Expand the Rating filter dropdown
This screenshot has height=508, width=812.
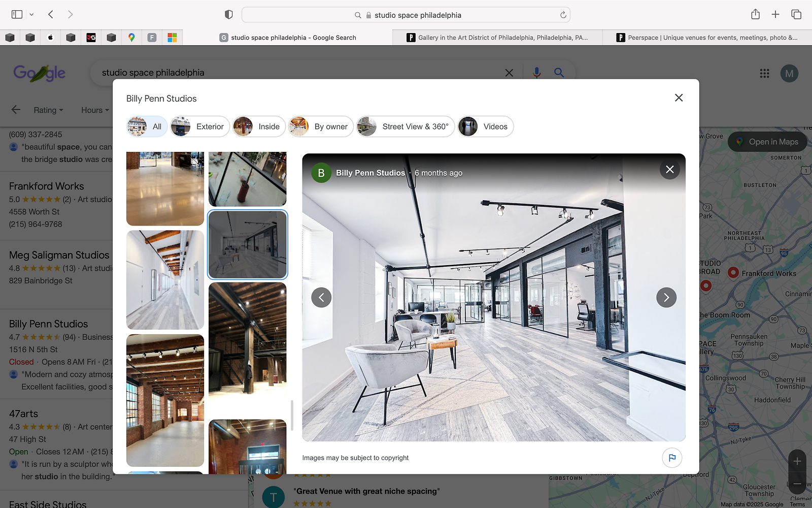(48, 110)
